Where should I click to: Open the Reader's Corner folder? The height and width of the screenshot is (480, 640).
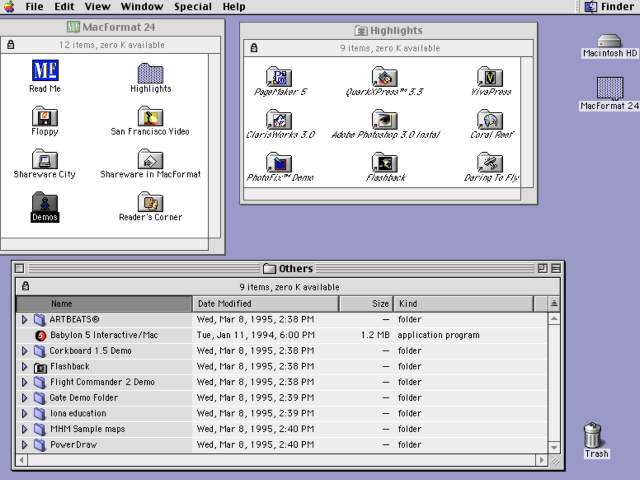[150, 202]
